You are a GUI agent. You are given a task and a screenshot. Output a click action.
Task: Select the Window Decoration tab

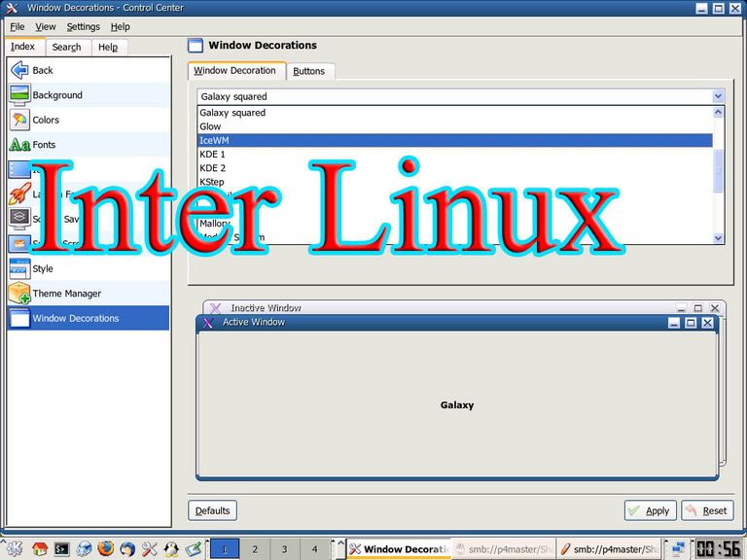click(x=235, y=70)
